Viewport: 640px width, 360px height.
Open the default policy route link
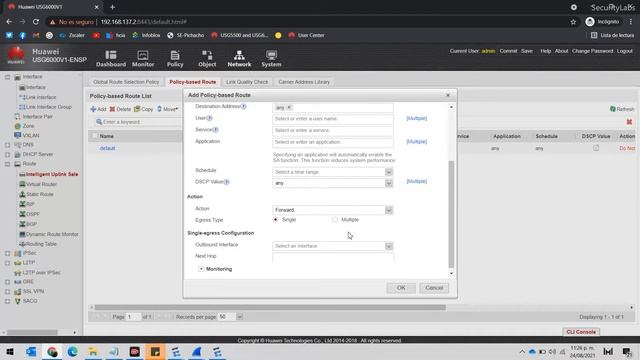(x=107, y=148)
